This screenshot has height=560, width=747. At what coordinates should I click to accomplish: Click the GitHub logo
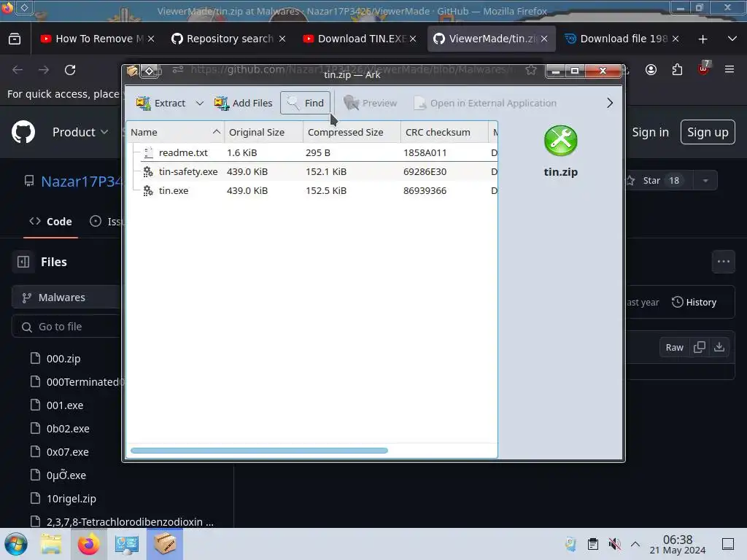click(23, 132)
